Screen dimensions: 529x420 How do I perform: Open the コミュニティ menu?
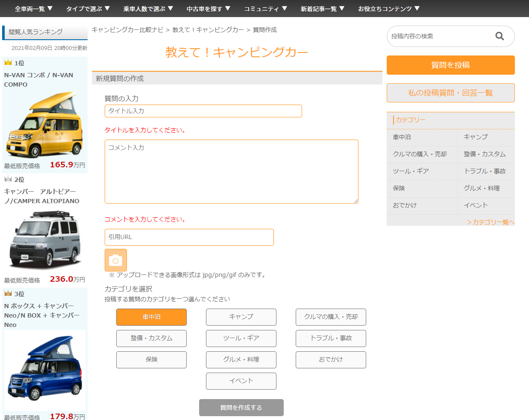pos(265,9)
